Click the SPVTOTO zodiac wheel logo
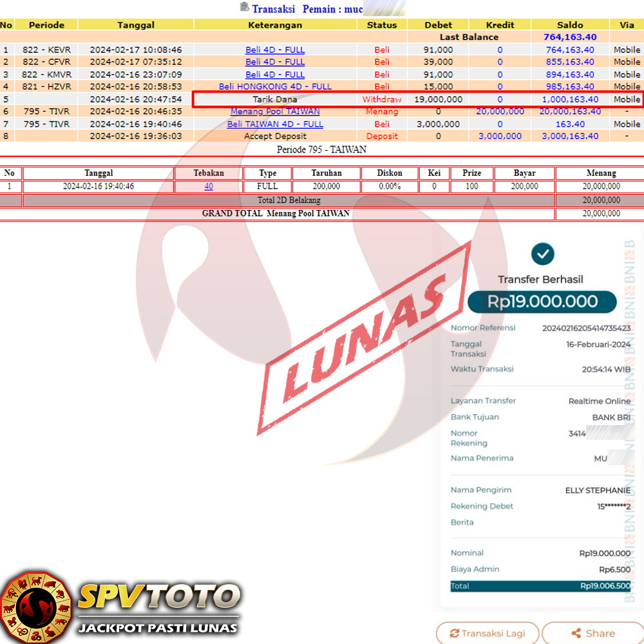644x644 pixels. point(35,607)
